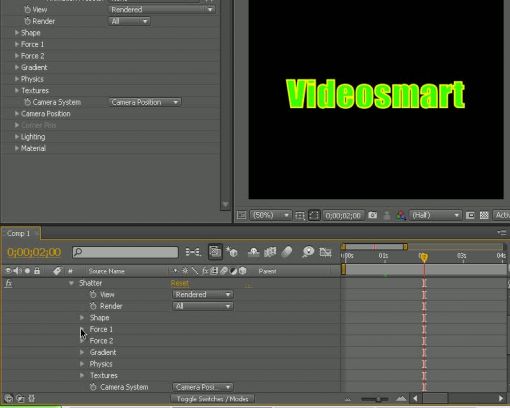Click the video eye column header icon
510x408 pixels.
pyautogui.click(x=8, y=271)
